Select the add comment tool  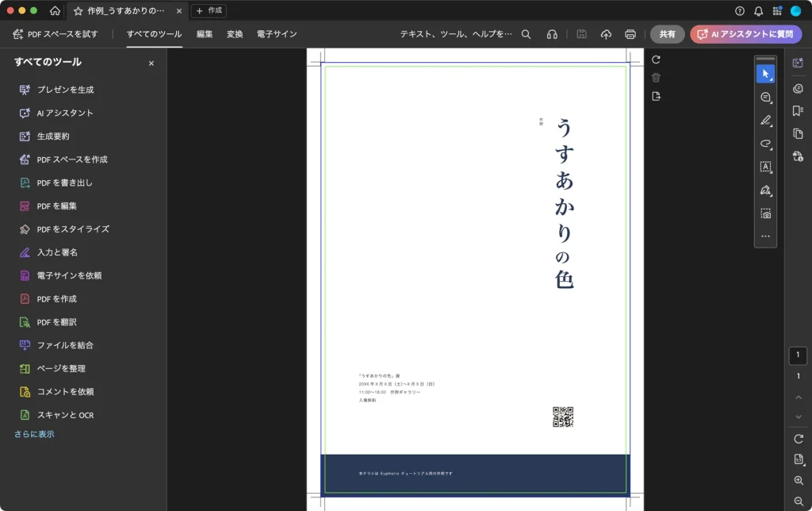[765, 98]
